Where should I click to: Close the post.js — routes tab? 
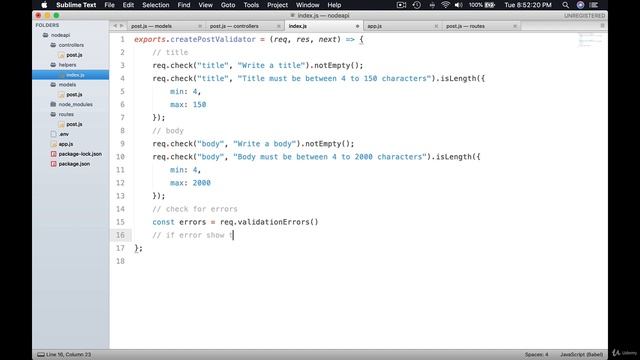(x=515, y=26)
